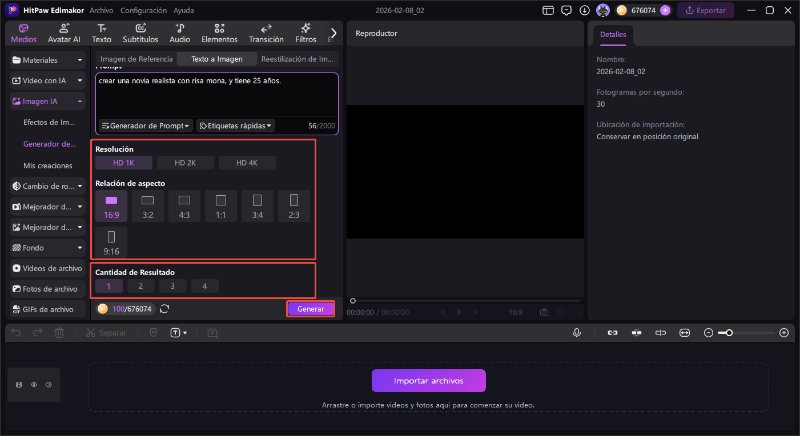Open the Avatar AI tool
800x436 pixels.
click(x=66, y=33)
